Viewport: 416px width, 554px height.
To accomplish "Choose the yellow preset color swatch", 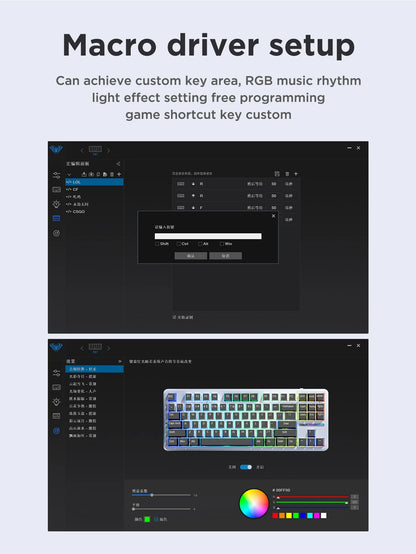I will coord(289,516).
